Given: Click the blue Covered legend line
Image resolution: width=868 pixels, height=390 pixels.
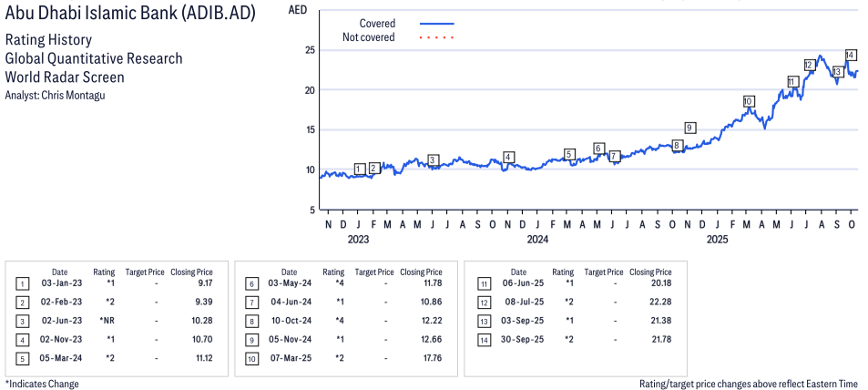Looking at the screenshot, I should click(x=436, y=24).
